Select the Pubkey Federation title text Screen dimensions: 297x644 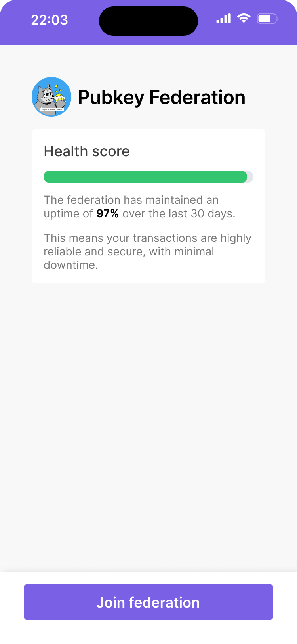[162, 98]
